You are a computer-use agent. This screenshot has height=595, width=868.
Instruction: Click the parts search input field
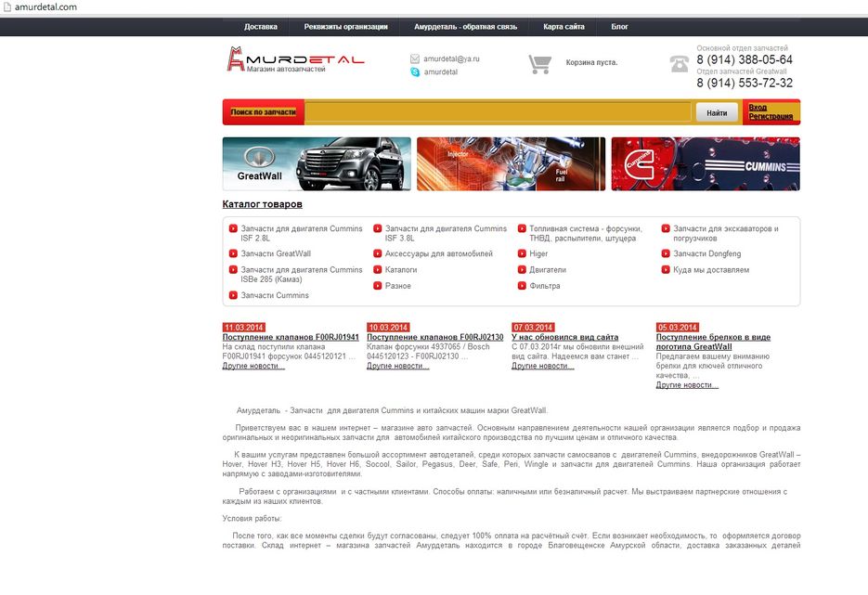[498, 112]
